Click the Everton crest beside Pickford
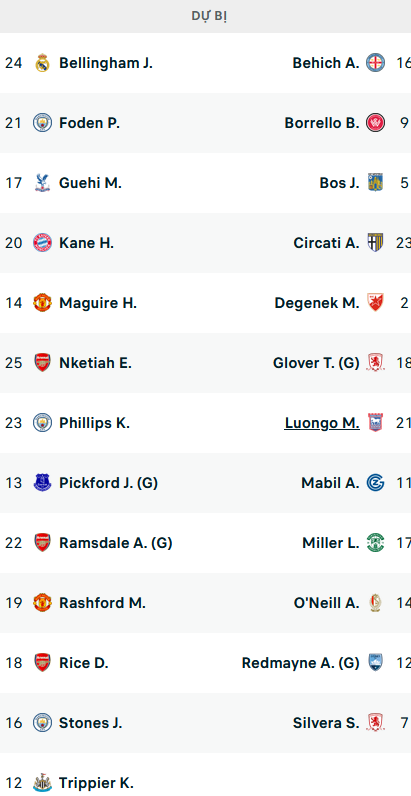411x796 pixels. [42, 483]
